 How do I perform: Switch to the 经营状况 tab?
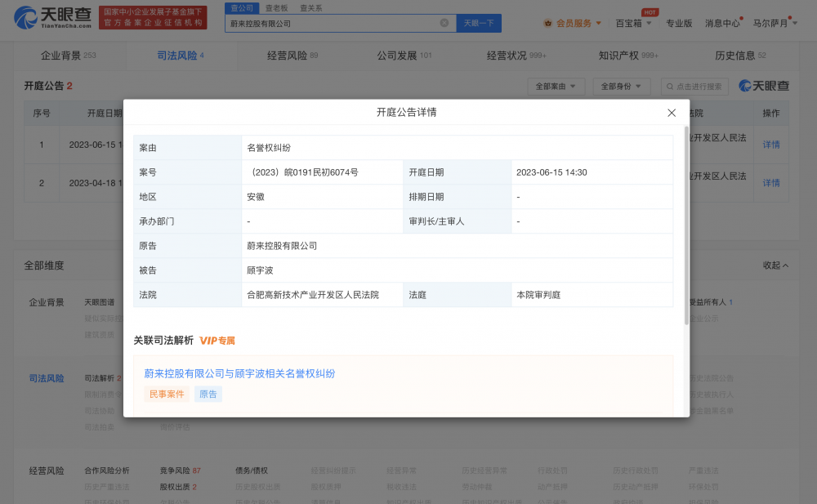516,56
